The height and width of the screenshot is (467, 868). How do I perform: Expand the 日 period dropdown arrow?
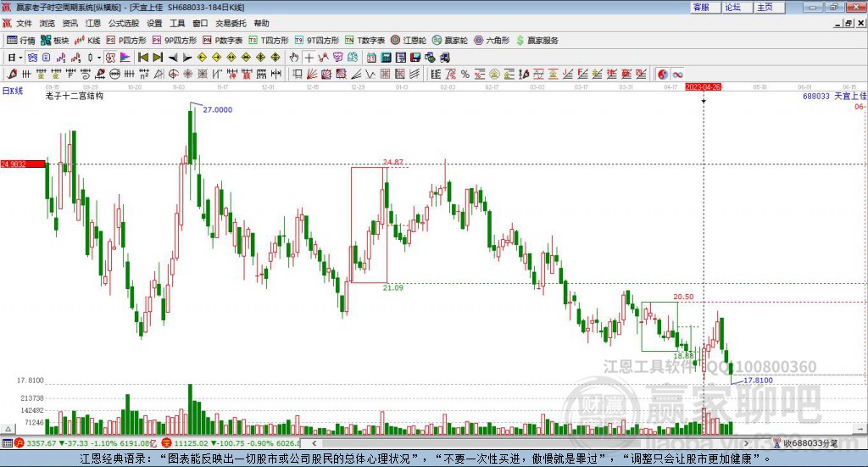pyautogui.click(x=20, y=58)
